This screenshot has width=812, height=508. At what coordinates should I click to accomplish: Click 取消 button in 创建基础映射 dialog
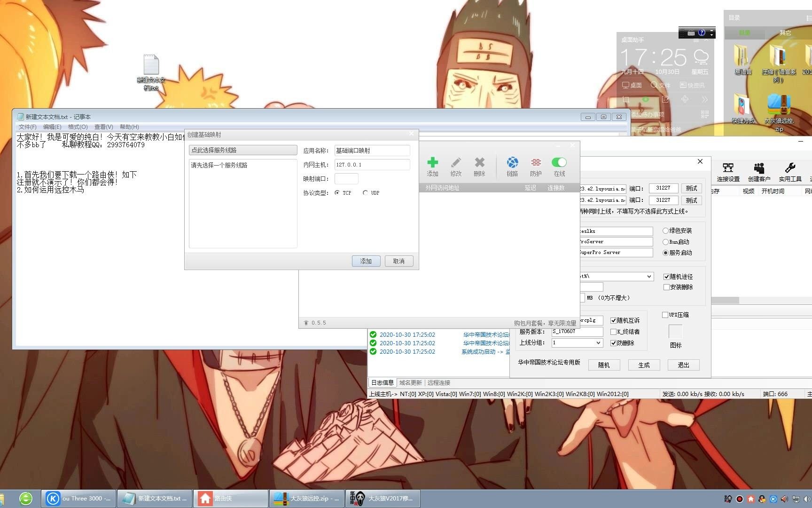399,261
